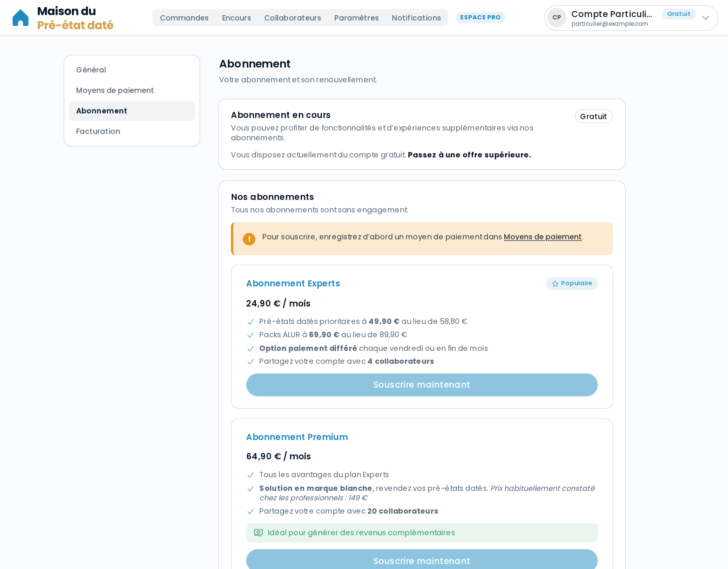The width and height of the screenshot is (728, 569).
Task: Open Facturation in the sidebar
Action: (132, 131)
